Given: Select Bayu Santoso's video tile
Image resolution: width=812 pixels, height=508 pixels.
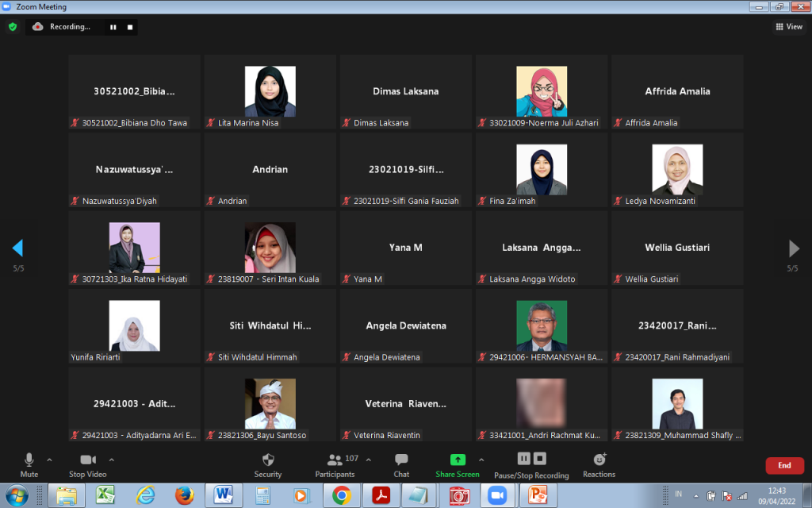Looking at the screenshot, I should (x=270, y=403).
